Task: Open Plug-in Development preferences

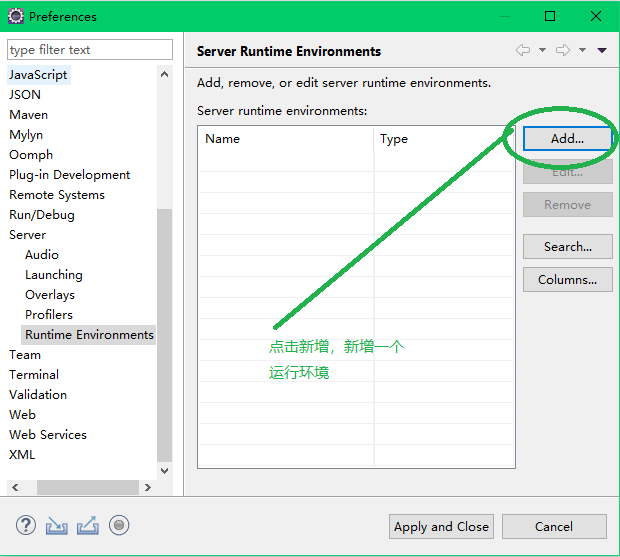Action: [x=70, y=175]
